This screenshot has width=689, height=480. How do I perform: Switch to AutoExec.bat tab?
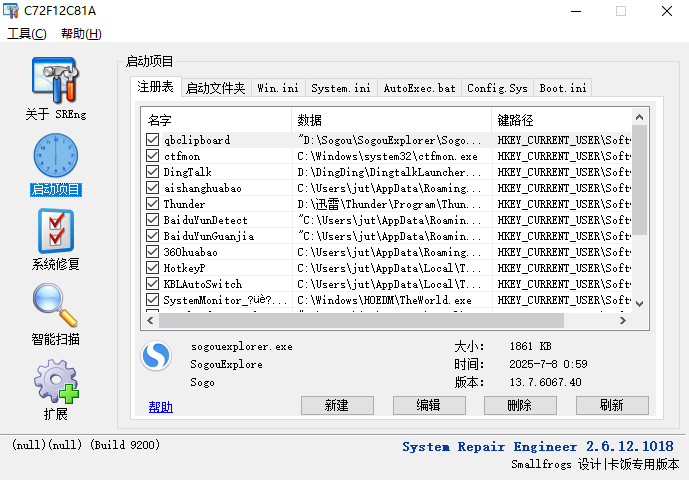coord(419,88)
